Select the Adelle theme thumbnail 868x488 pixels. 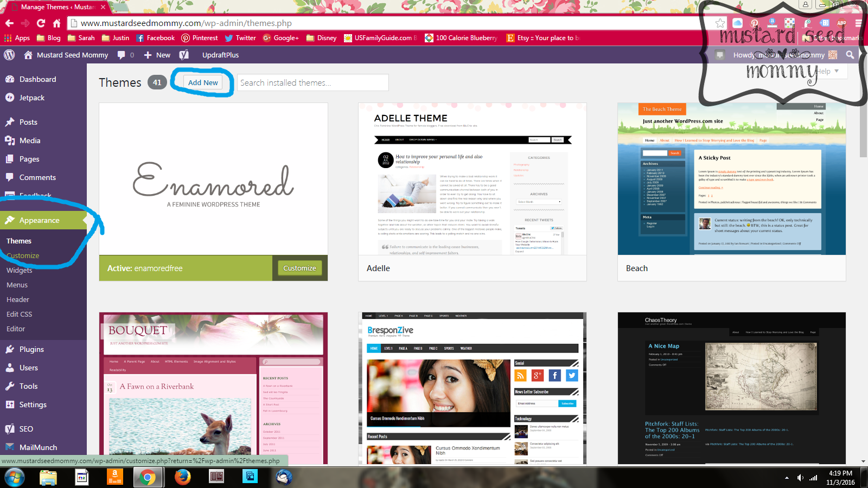tap(473, 179)
